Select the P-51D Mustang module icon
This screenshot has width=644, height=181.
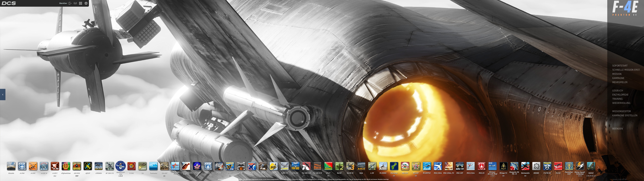[x=558, y=166]
